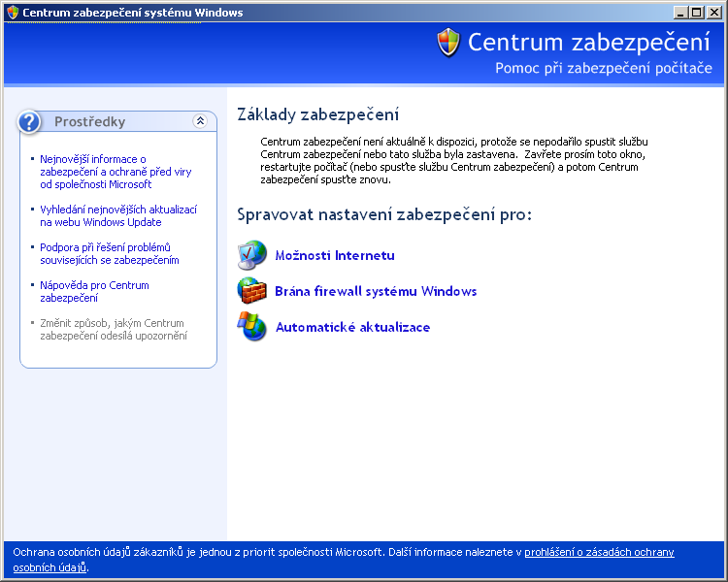The height and width of the screenshot is (582, 728).
Task: Open the Windows Update search link
Action: 118,215
